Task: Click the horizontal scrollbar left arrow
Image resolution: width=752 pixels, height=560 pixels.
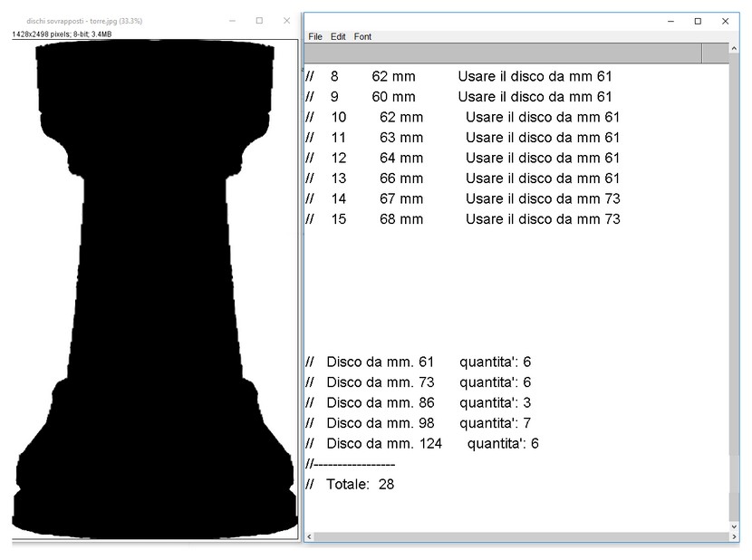Action: coord(310,536)
